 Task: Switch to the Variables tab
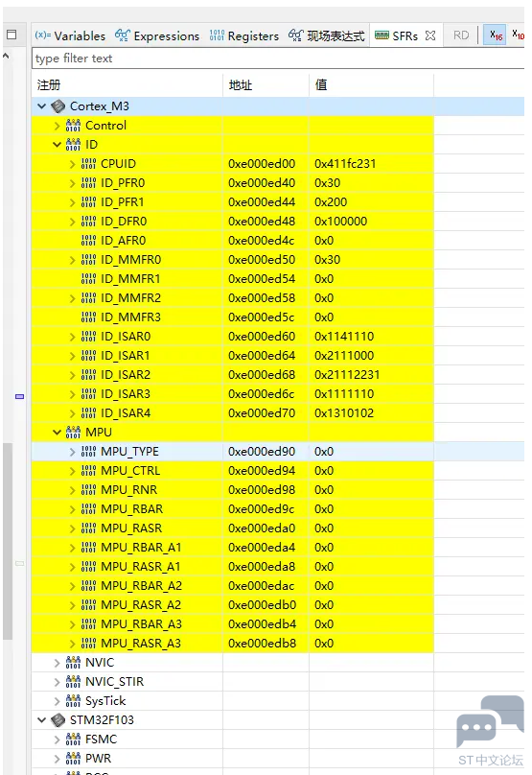(70, 35)
